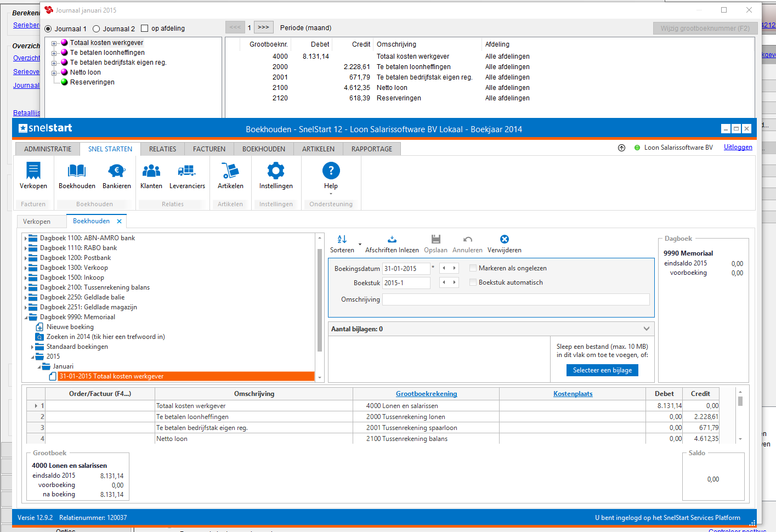Open the Boekhouden book icon
This screenshot has height=532, width=776.
pyautogui.click(x=77, y=171)
